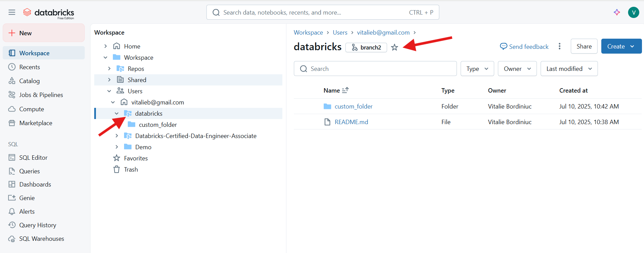Collapse the vitalieb@gmail.com node chevron
The width and height of the screenshot is (644, 253).
coord(113,102)
